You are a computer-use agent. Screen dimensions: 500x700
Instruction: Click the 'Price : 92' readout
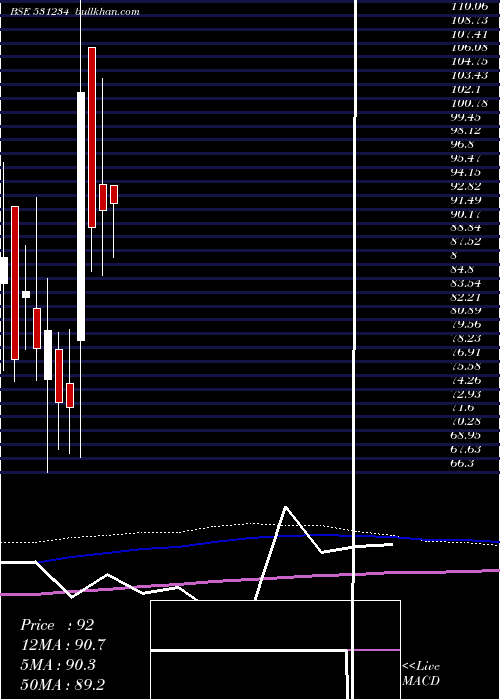pyautogui.click(x=57, y=625)
